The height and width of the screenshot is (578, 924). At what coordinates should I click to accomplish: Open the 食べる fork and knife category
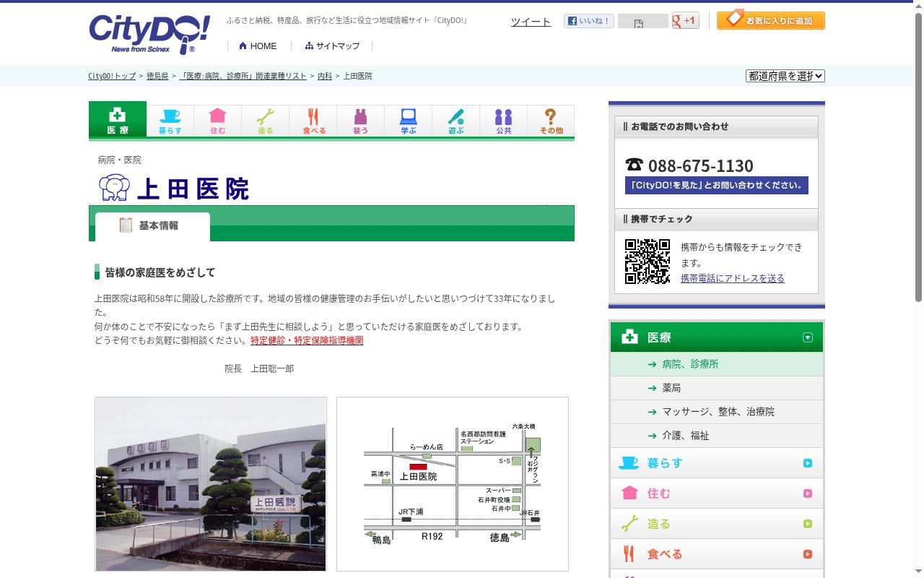tap(313, 121)
